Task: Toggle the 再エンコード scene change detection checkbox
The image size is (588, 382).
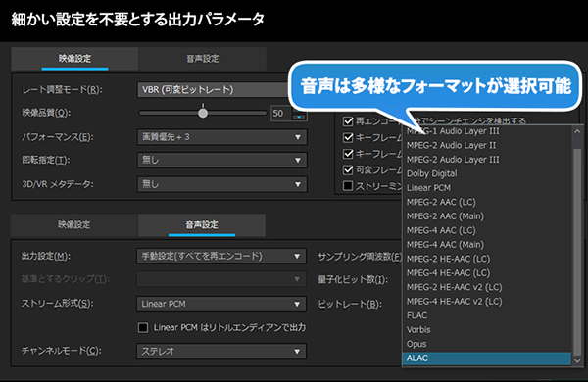Action: click(x=348, y=121)
